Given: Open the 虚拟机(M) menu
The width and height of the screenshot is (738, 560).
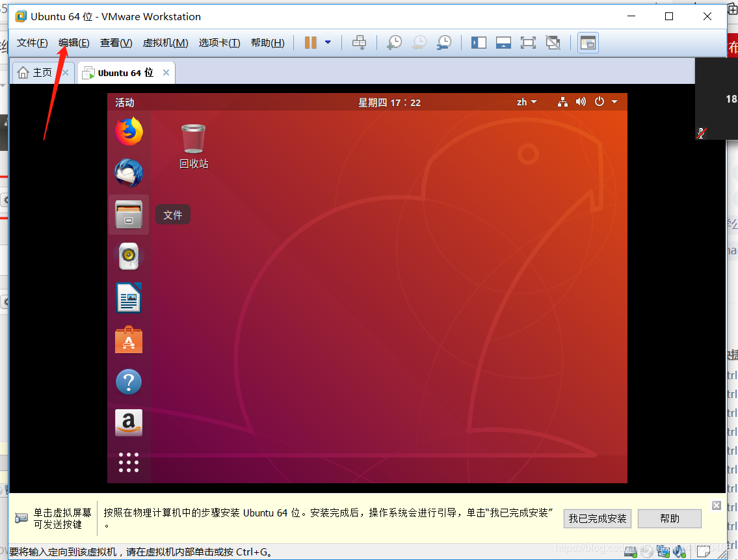Looking at the screenshot, I should 165,43.
